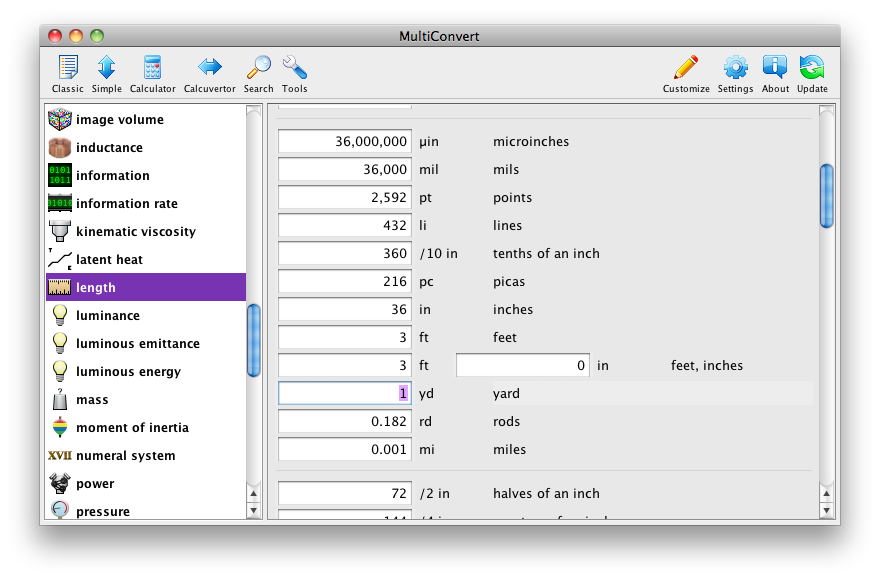
Task: Select the 'image volume' category label
Action: [x=120, y=120]
